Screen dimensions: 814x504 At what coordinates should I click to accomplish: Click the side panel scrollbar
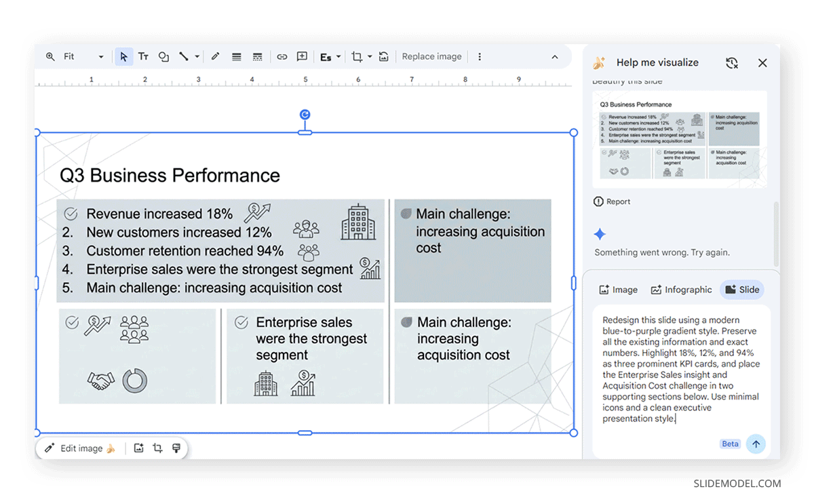(x=777, y=234)
